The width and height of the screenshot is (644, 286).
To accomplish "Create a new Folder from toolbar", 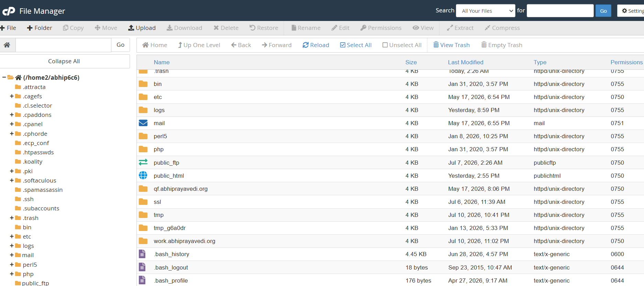I will (40, 28).
